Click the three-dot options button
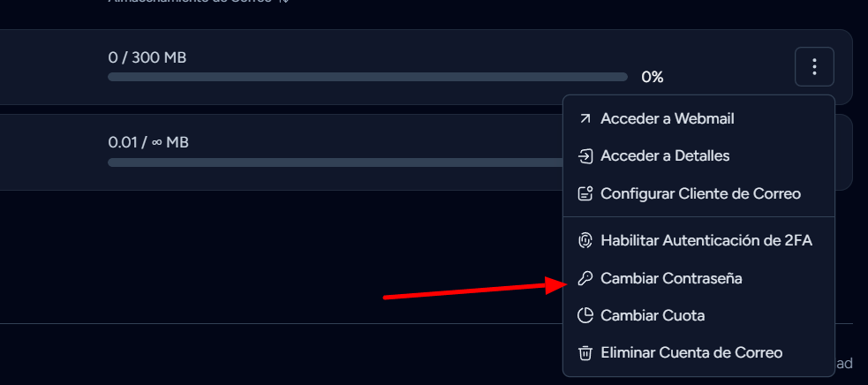 point(814,66)
